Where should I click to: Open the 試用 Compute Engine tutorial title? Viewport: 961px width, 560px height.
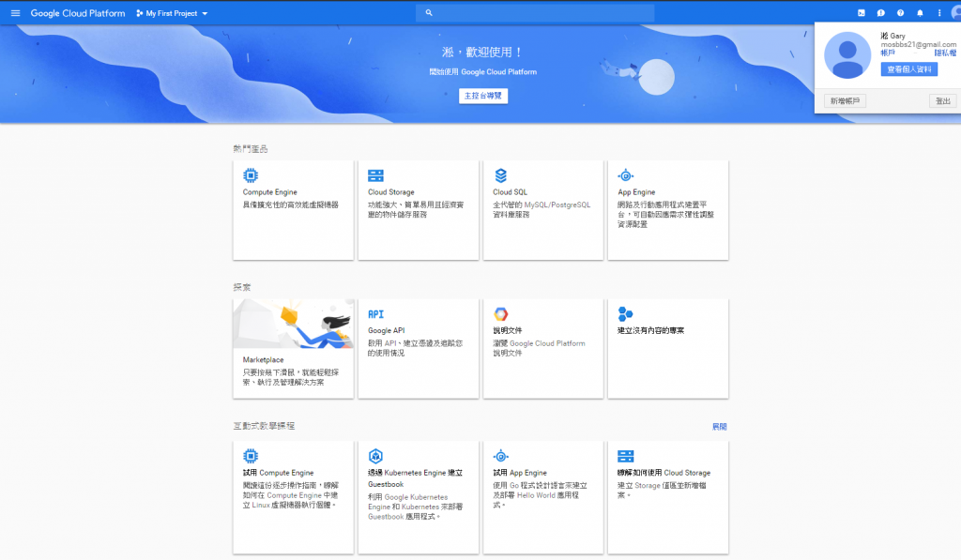pos(278,473)
